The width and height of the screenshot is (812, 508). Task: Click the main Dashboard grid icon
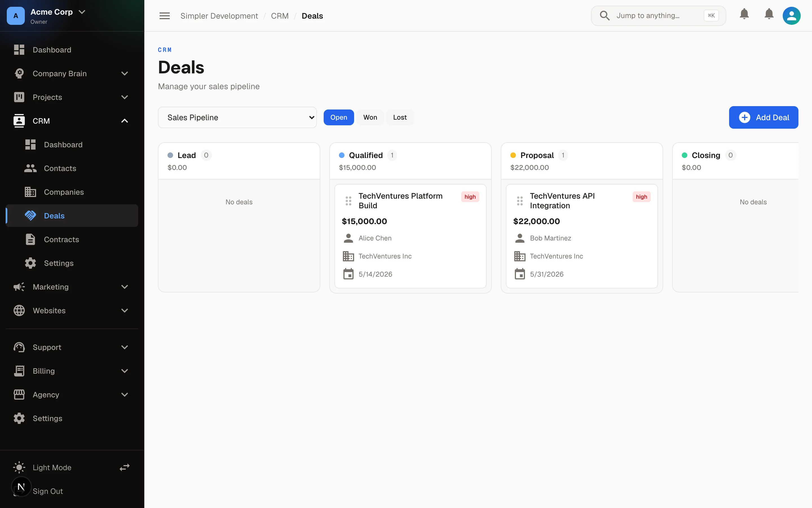point(19,50)
